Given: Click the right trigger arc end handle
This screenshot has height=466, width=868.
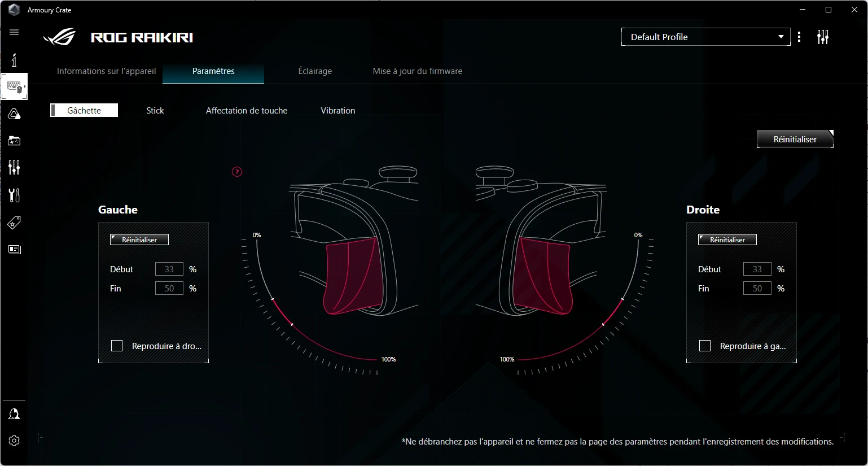Looking at the screenshot, I should point(603,324).
